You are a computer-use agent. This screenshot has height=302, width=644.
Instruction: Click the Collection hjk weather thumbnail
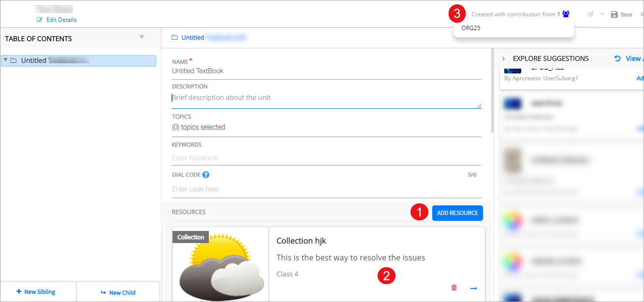pos(220,266)
